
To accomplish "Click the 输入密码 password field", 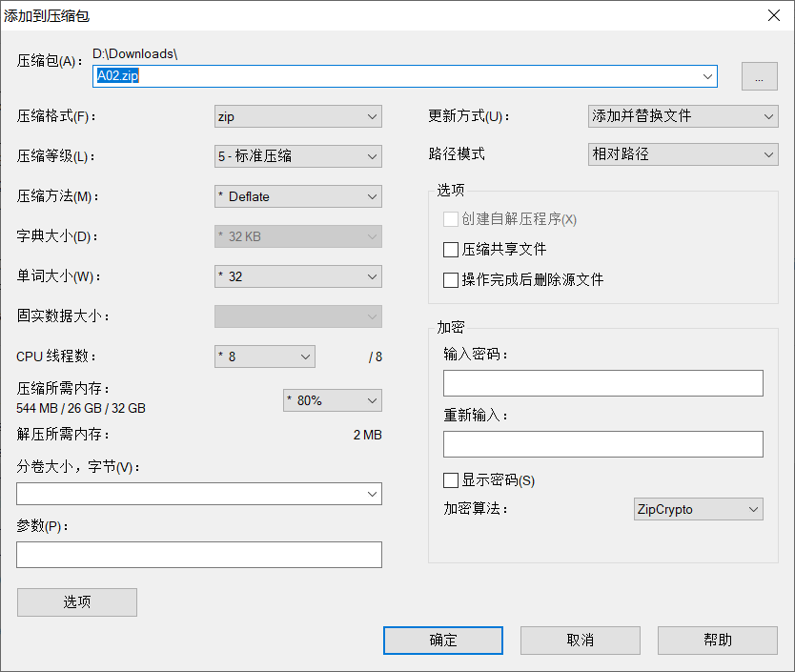I will pyautogui.click(x=602, y=383).
